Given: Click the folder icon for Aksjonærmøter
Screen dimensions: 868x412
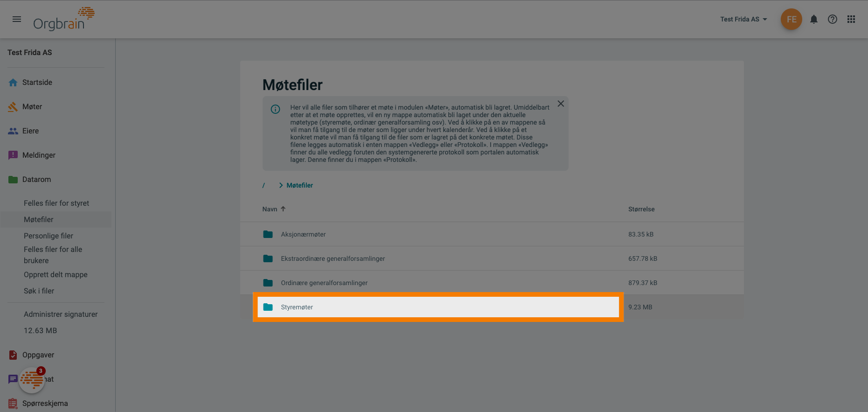Looking at the screenshot, I should 268,234.
